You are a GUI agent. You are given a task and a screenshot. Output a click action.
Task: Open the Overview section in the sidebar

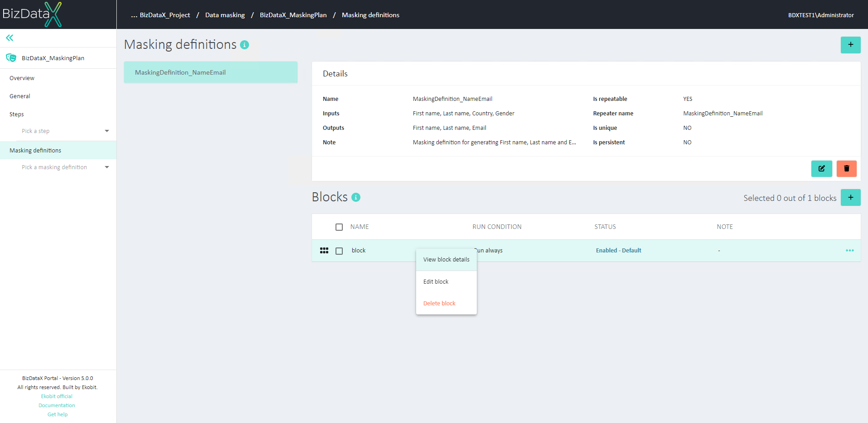22,78
